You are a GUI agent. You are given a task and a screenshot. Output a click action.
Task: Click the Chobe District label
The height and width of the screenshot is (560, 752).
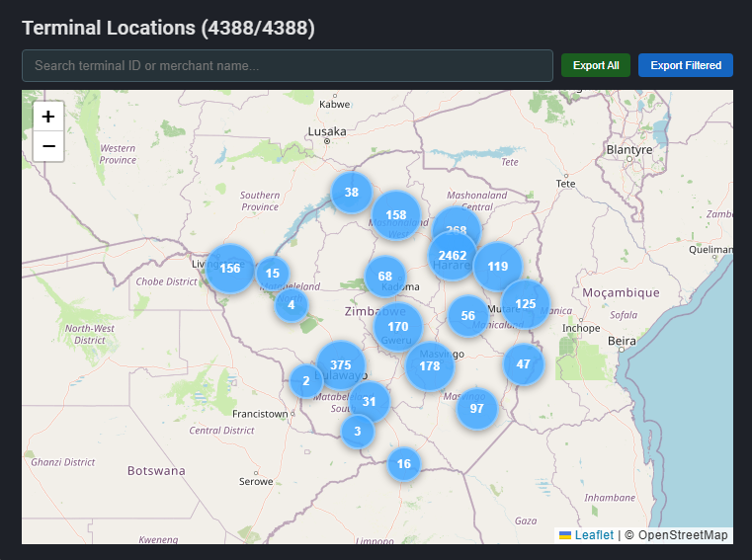coord(166,281)
